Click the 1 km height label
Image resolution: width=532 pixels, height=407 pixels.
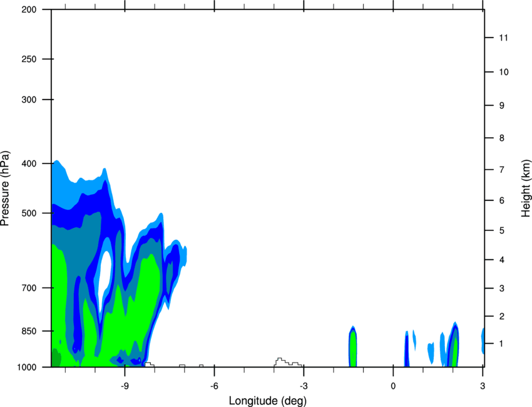point(501,344)
